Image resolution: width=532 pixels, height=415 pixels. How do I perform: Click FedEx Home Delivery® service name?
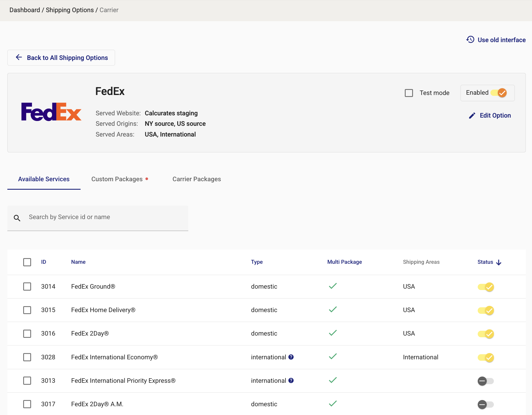[x=103, y=310]
